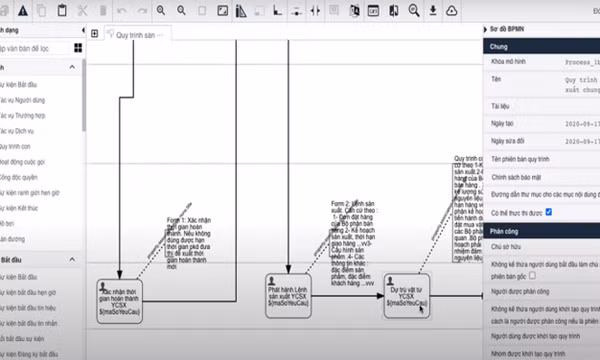Click the validation warning triangle icon
The height and width of the screenshot is (360, 600).
point(23,11)
